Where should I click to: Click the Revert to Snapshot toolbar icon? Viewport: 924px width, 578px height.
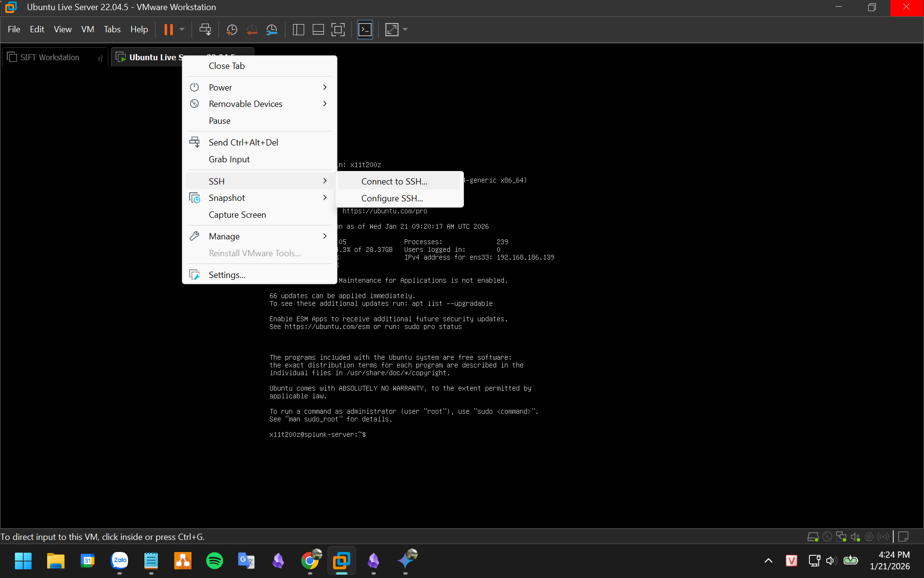[x=252, y=30]
